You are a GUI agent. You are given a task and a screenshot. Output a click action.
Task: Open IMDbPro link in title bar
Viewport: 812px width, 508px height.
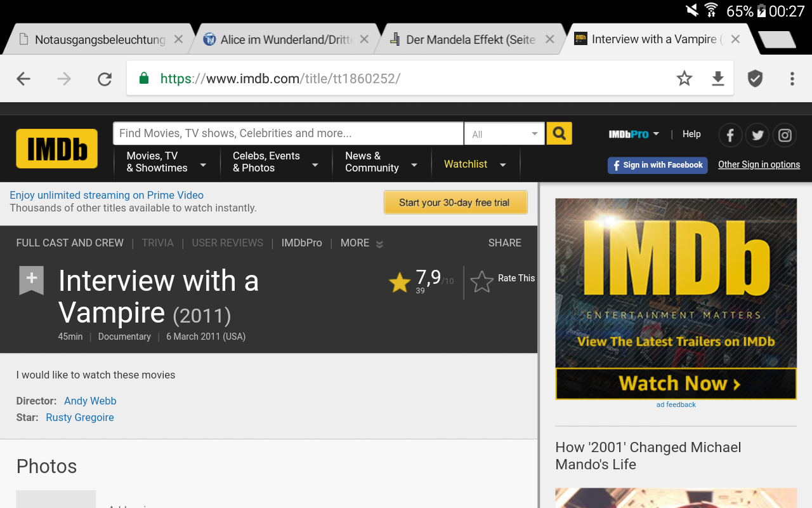[x=302, y=243]
